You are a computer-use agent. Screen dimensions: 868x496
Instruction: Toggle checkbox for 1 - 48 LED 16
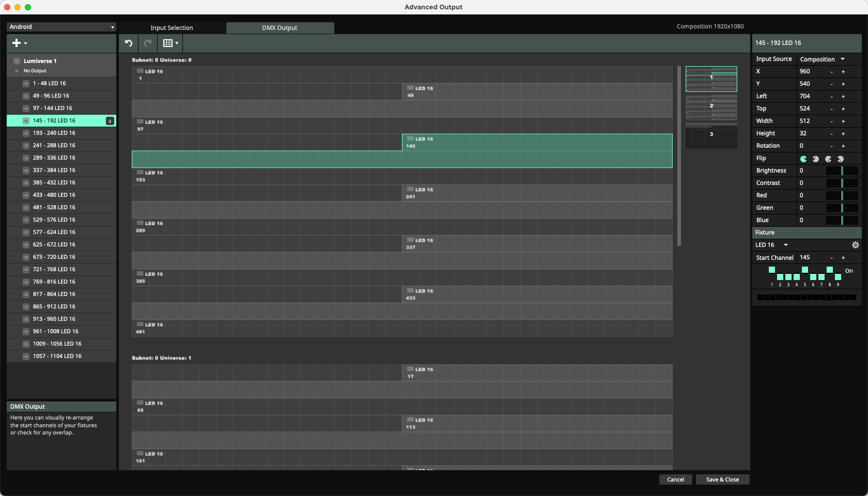26,83
